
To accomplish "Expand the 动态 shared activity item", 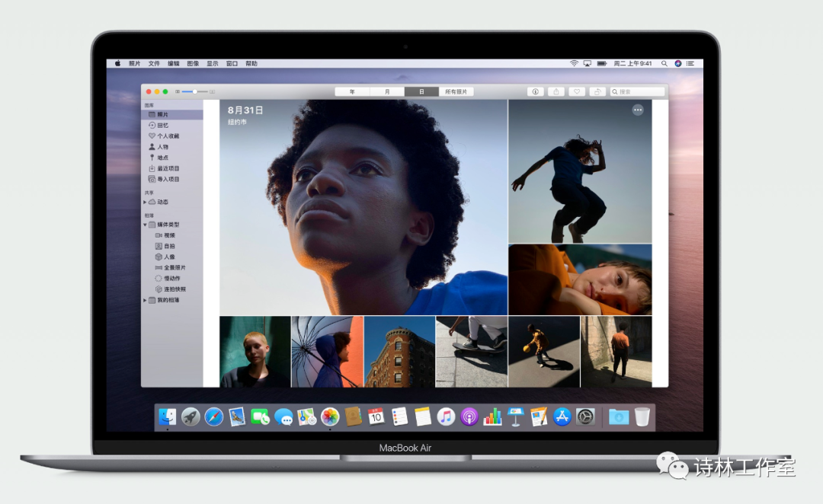I will [x=145, y=202].
